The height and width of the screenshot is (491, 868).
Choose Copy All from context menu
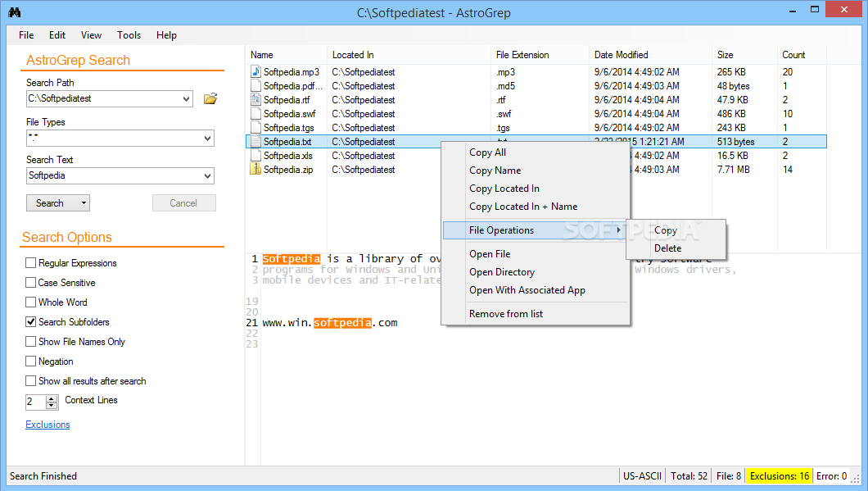536,152
